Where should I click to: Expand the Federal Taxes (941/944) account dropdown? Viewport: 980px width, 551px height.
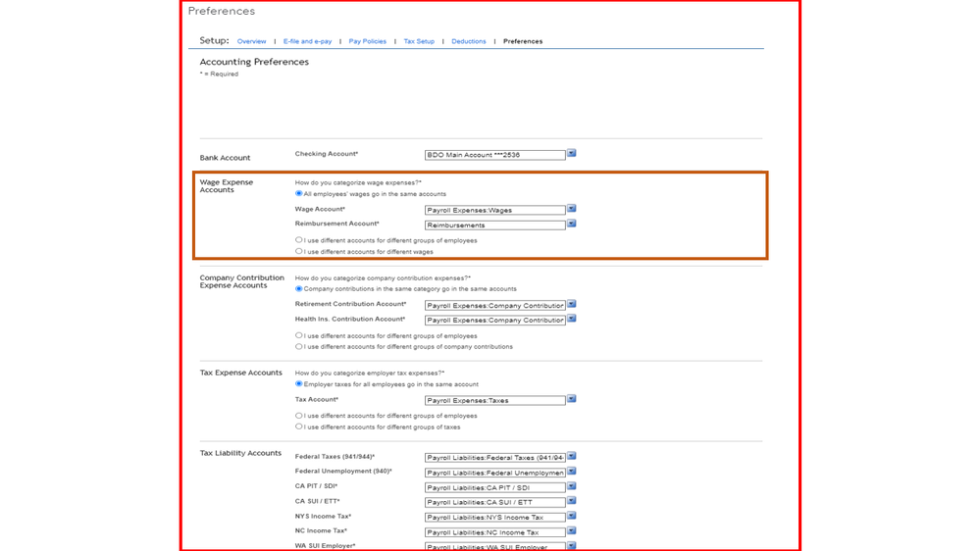[571, 457]
